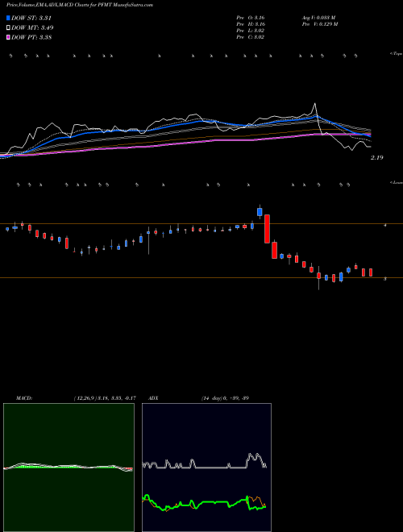Click the magenta DOW PT legend swatch
The width and height of the screenshot is (403, 532).
click(x=8, y=37)
